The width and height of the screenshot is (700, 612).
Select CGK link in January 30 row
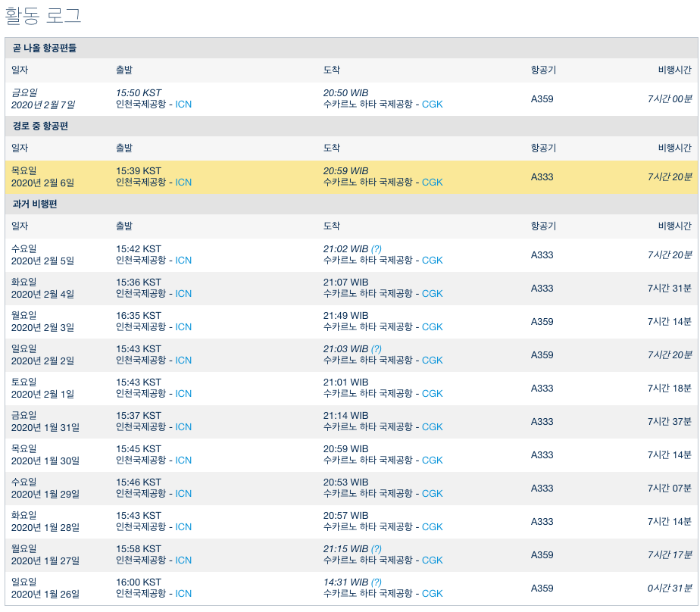coord(432,461)
